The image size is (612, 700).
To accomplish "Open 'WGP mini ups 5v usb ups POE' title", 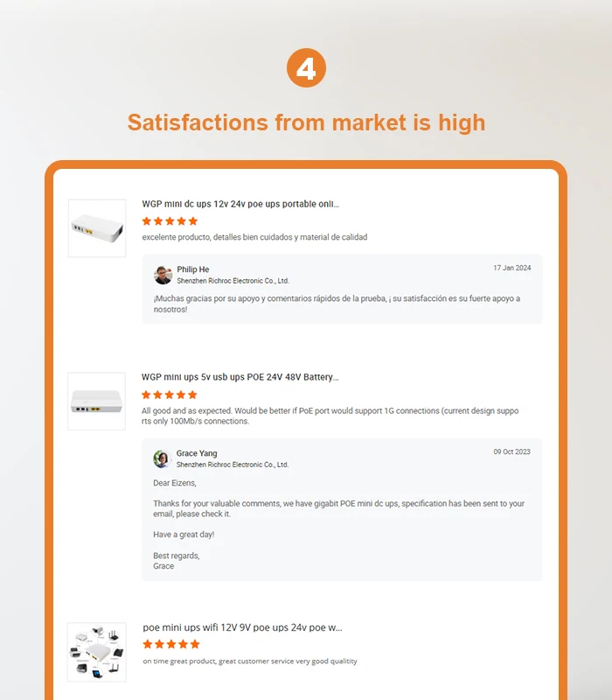I will (240, 377).
